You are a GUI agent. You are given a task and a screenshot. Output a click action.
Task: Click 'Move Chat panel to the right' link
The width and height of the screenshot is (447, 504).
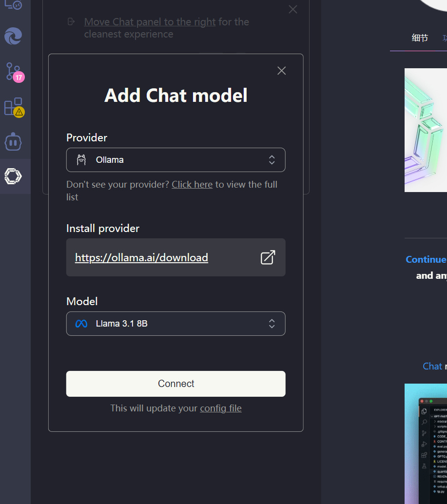[150, 22]
